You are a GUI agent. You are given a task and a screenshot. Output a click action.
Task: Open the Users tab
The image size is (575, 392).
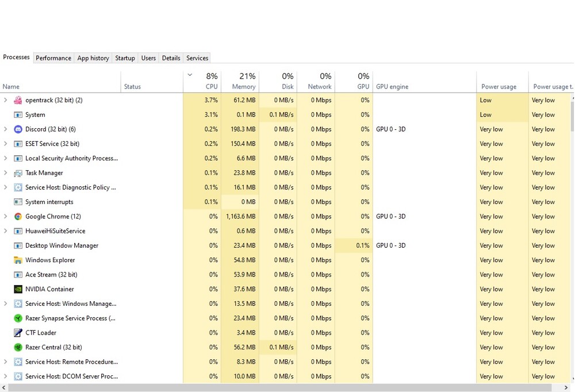click(148, 58)
